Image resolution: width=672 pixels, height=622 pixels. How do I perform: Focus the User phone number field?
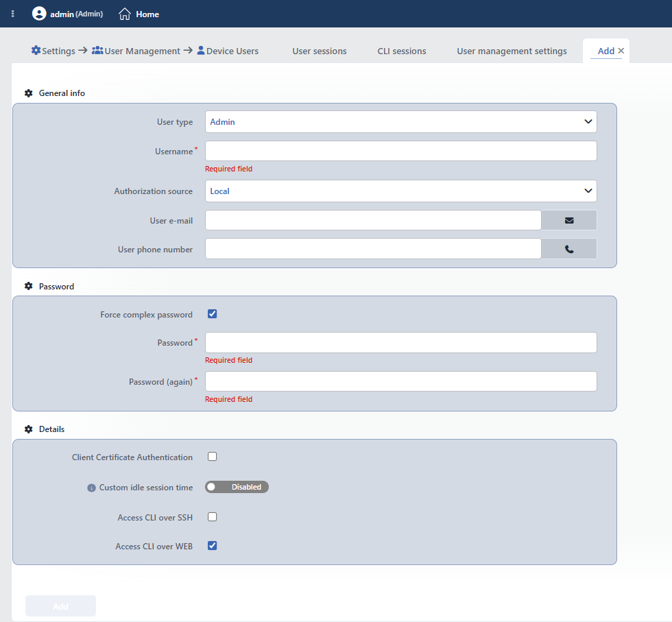[373, 249]
